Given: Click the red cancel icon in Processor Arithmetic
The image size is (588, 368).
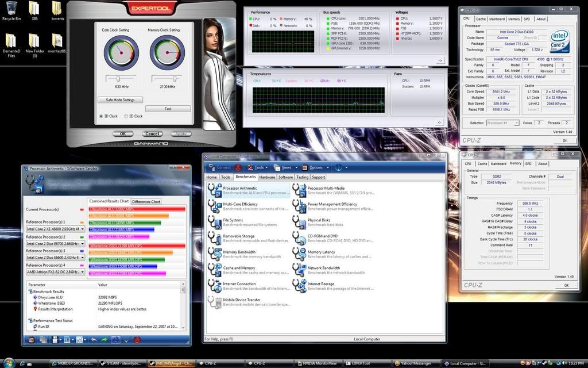Looking at the screenshot, I should [x=137, y=340].
